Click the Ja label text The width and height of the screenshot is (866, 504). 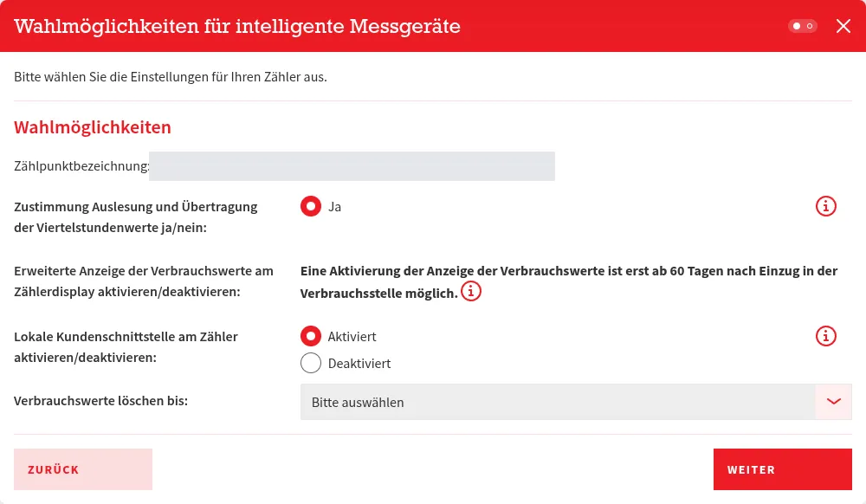pyautogui.click(x=334, y=207)
